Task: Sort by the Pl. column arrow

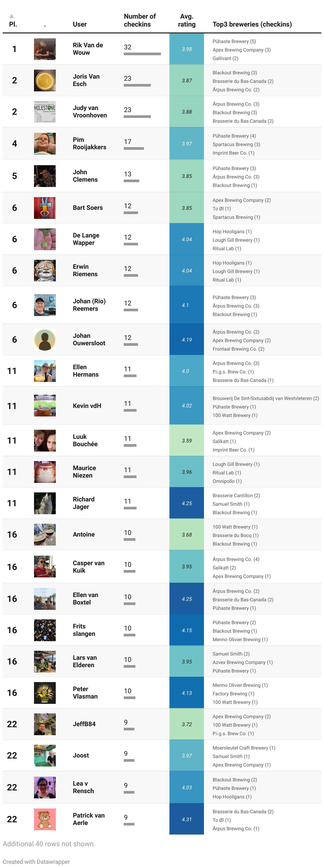Action: tap(12, 16)
